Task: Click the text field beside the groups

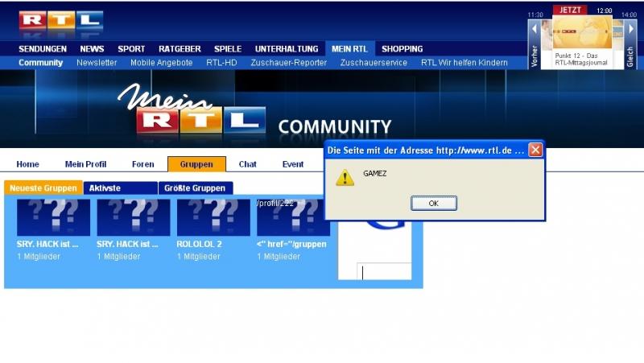Action: 384,271
